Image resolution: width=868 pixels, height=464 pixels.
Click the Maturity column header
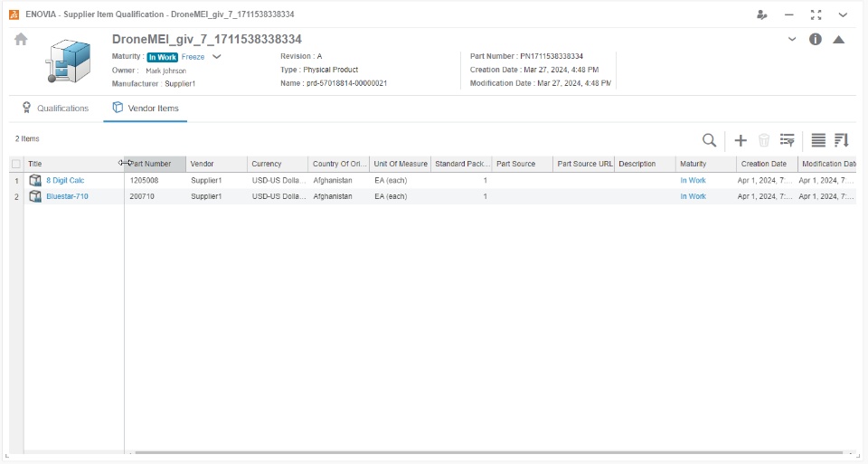pos(706,164)
